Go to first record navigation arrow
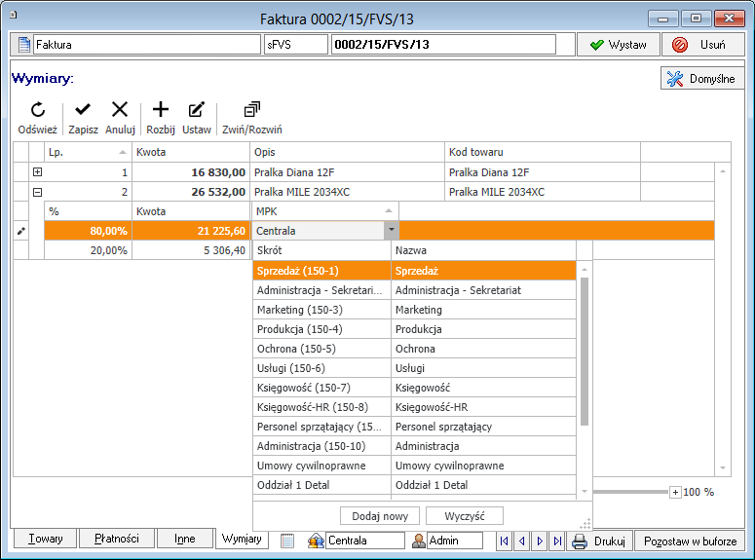 tap(504, 541)
